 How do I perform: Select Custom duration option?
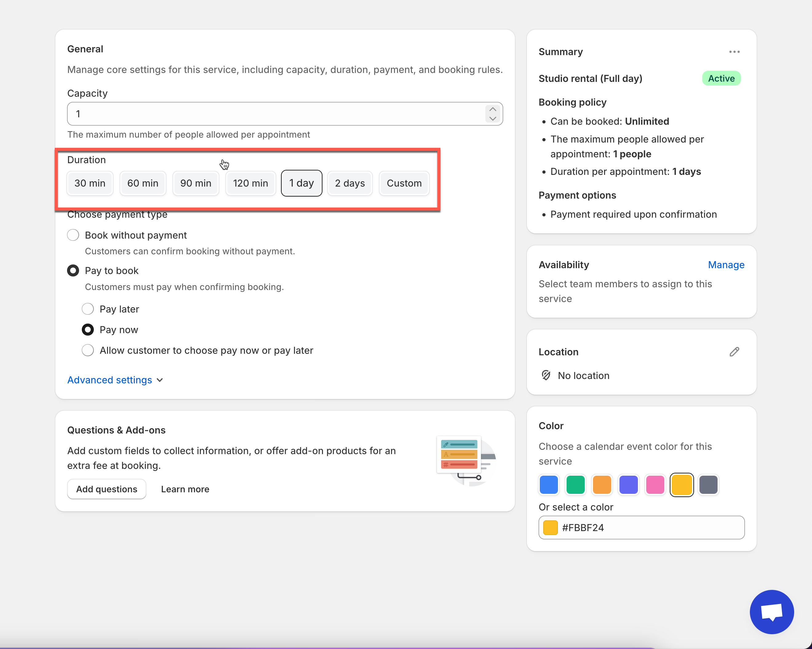[x=404, y=183]
